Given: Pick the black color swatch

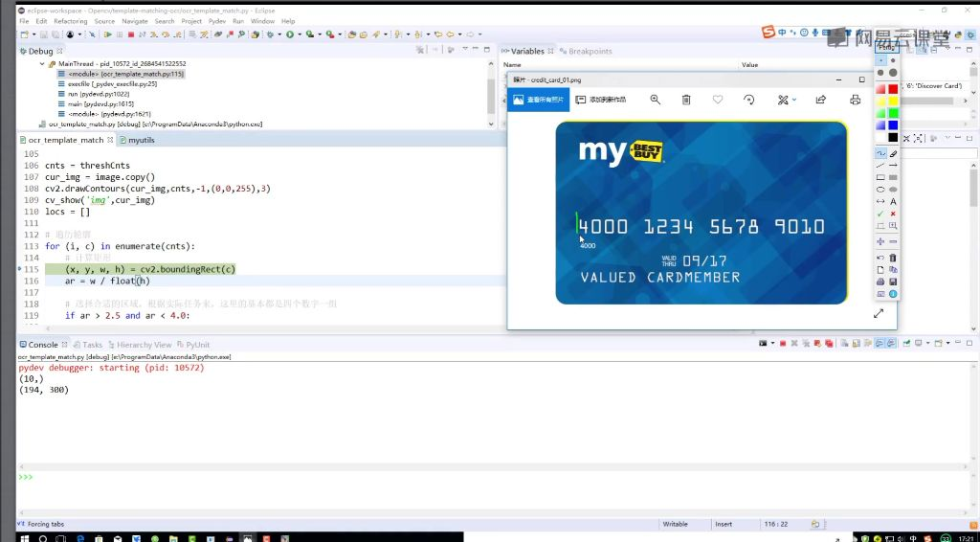Looking at the screenshot, I should [893, 138].
